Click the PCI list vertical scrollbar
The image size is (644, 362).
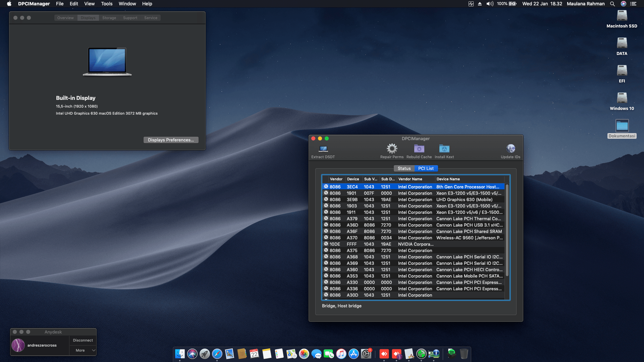(507, 231)
